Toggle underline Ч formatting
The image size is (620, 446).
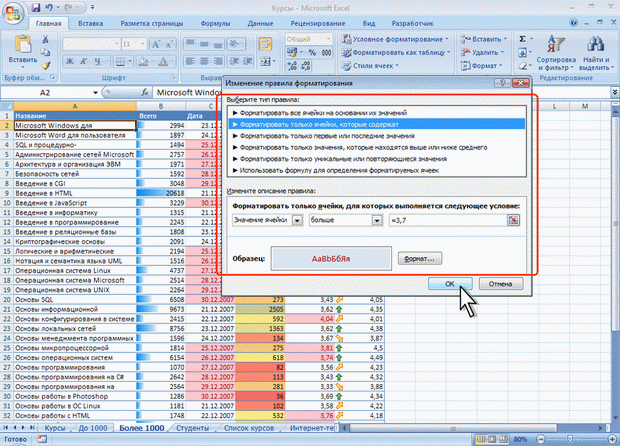point(97,61)
